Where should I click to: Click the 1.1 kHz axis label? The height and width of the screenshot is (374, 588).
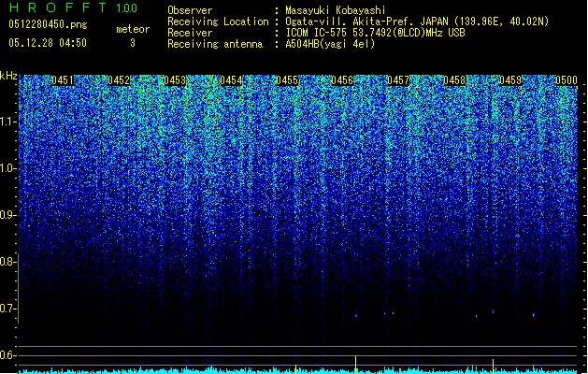pos(8,122)
